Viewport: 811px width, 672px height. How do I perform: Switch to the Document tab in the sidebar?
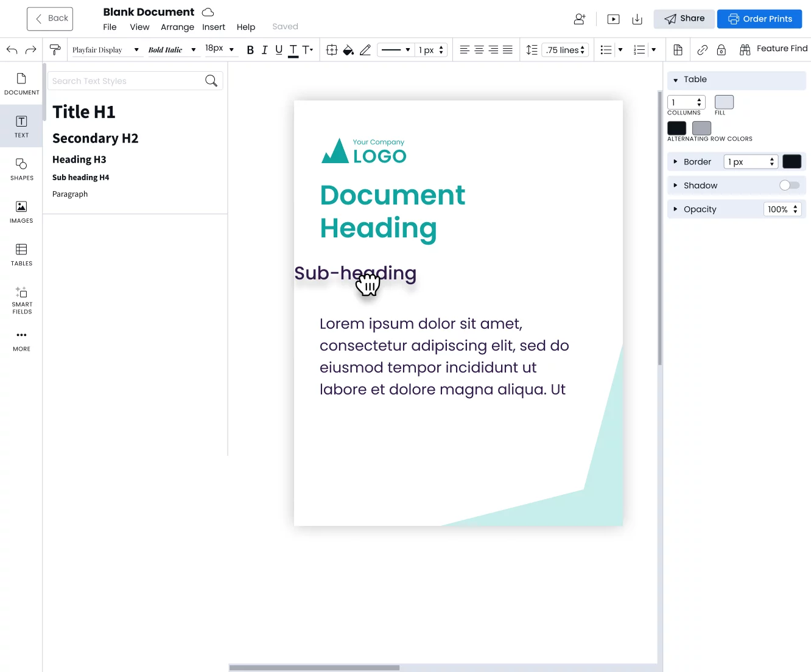point(21,84)
